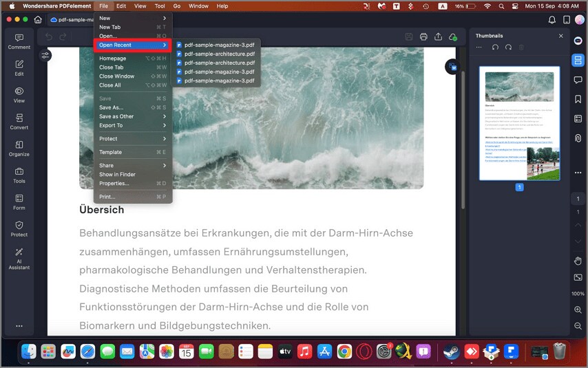The width and height of the screenshot is (588, 368).
Task: Close the Thumbnails panel
Action: click(x=560, y=36)
